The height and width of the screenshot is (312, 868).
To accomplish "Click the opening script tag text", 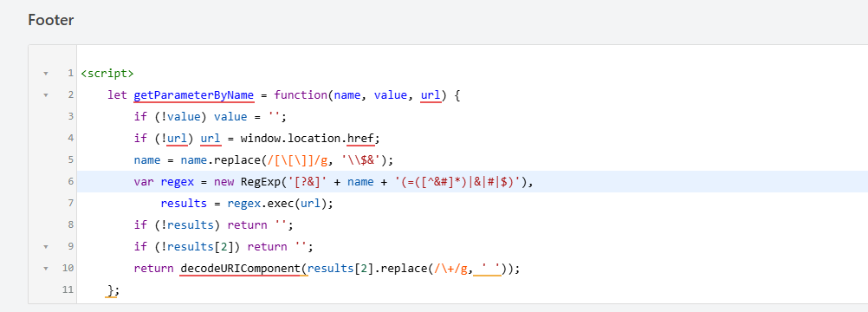I will (107, 73).
